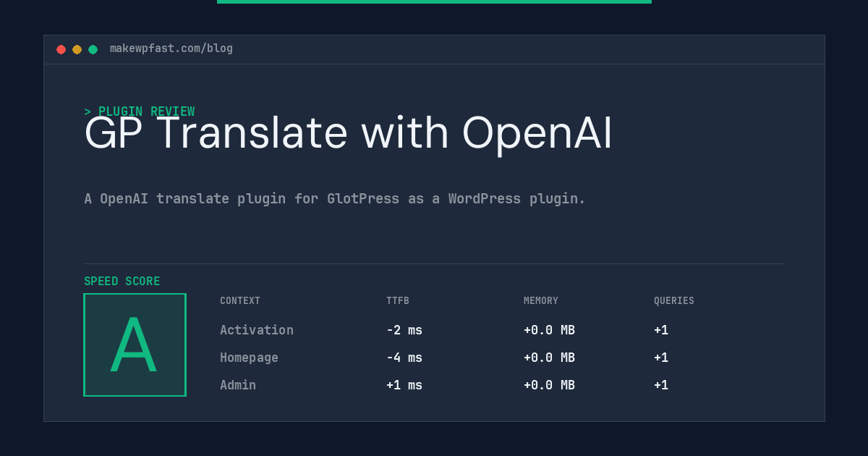The width and height of the screenshot is (868, 456).
Task: Click the TTFB column header
Action: (x=398, y=301)
